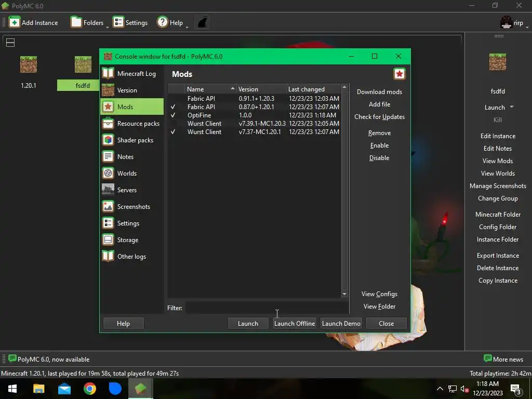Click Remove mod button

[x=379, y=133]
